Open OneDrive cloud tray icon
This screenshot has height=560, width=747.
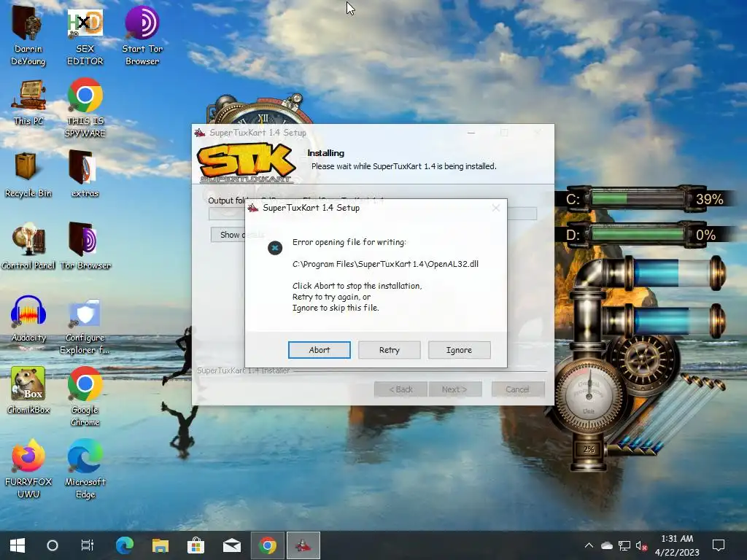coord(606,545)
